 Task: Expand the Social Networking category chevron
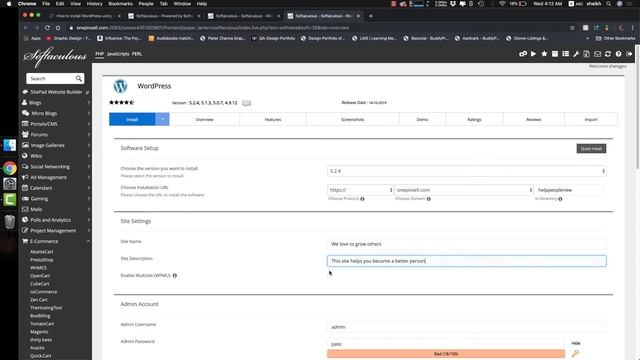coord(89,167)
